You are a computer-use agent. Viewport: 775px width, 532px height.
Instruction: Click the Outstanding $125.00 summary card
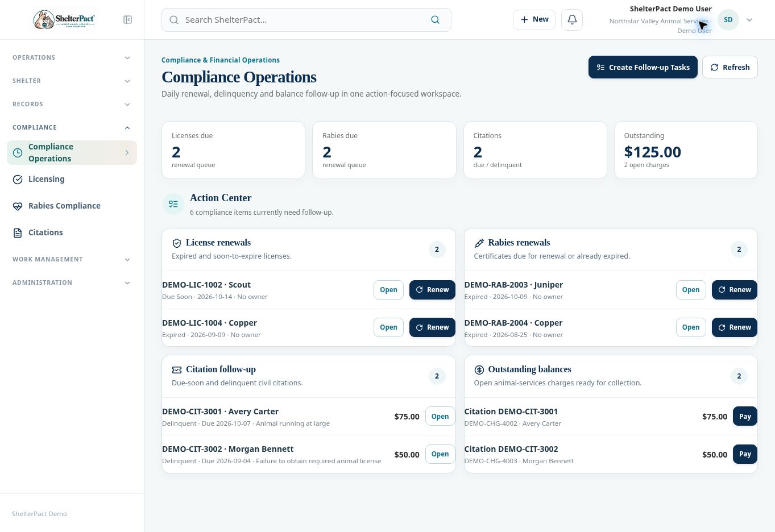686,150
